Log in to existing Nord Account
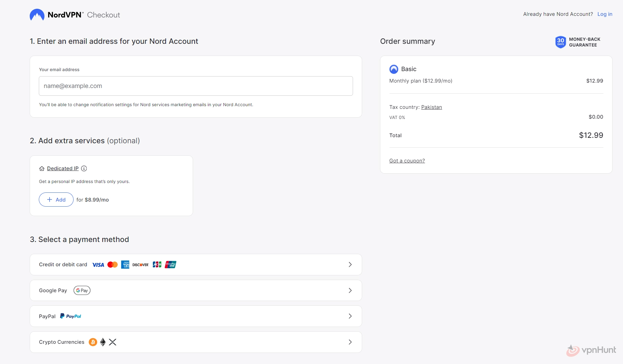 605,14
